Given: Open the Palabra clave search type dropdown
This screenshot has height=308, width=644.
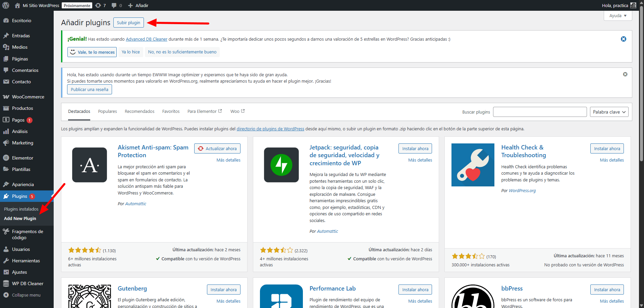Looking at the screenshot, I should click(609, 112).
